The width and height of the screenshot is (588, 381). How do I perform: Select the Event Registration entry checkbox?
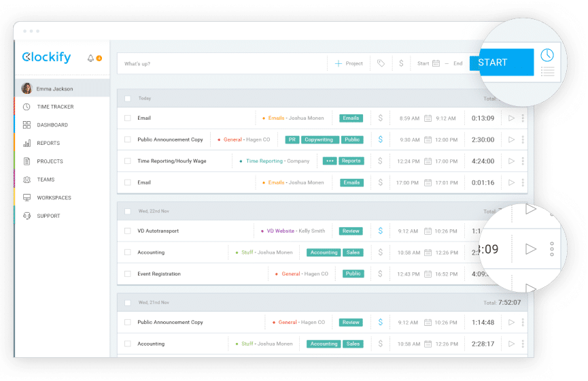127,274
